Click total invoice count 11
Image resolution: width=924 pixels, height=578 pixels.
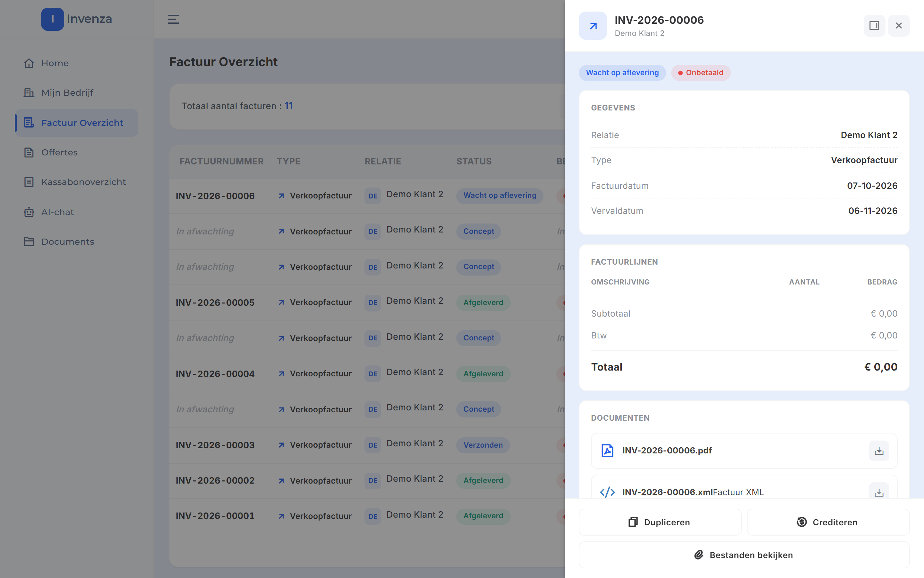tap(289, 106)
